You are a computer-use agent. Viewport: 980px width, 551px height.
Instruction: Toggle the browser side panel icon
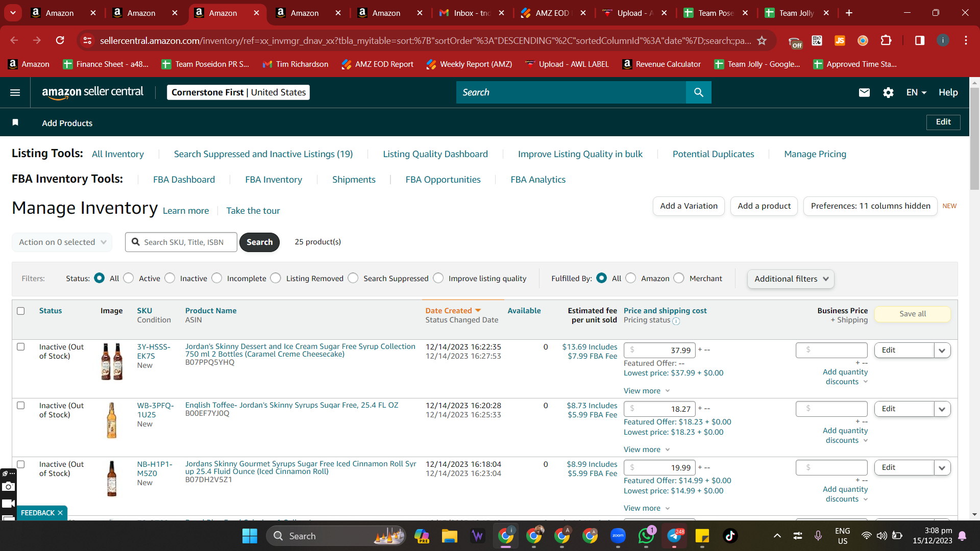click(920, 40)
